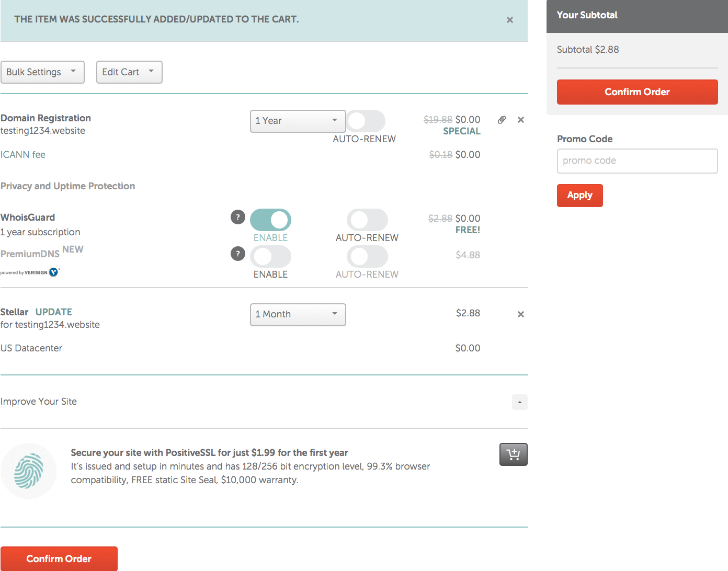This screenshot has height=571, width=728.
Task: Open WhoisGuard help question mark
Action: click(x=238, y=217)
